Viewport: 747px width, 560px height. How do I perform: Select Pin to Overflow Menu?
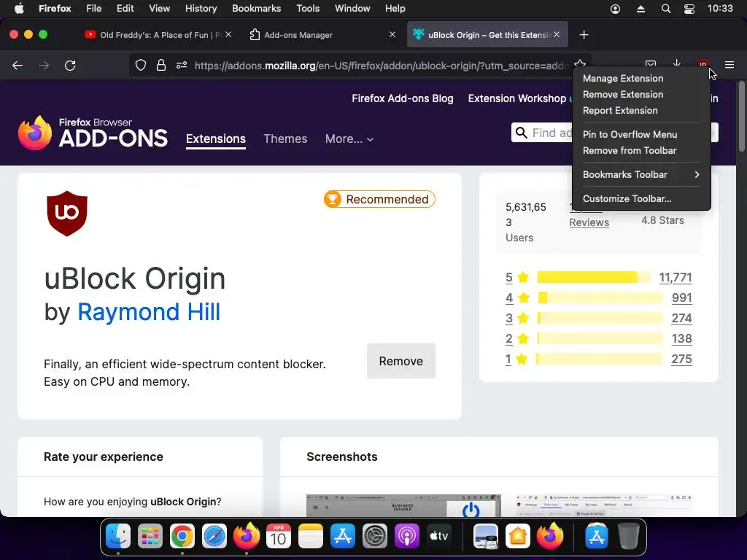coord(630,134)
